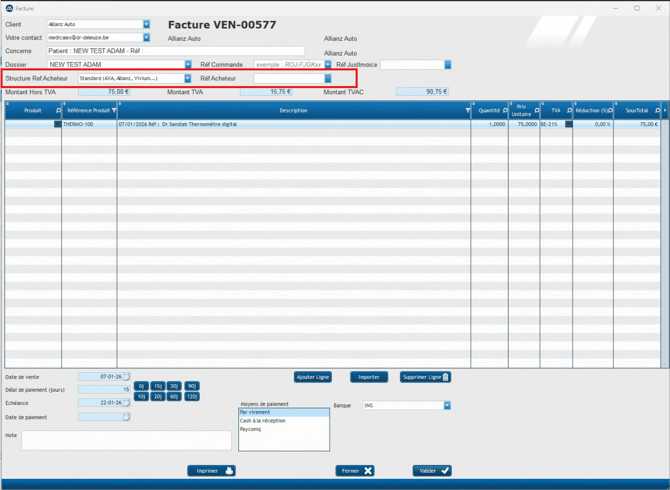Open calendar picker for Date de vente
This screenshot has height=490, width=670.
point(126,377)
